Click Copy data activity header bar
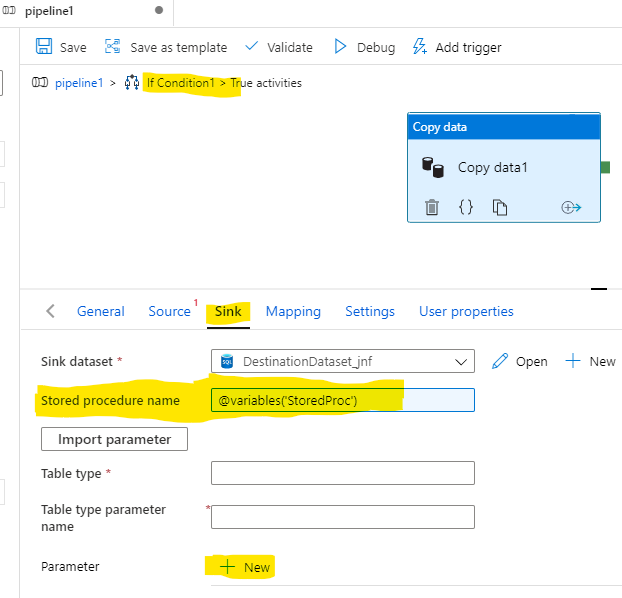The width and height of the screenshot is (622, 598). click(504, 127)
